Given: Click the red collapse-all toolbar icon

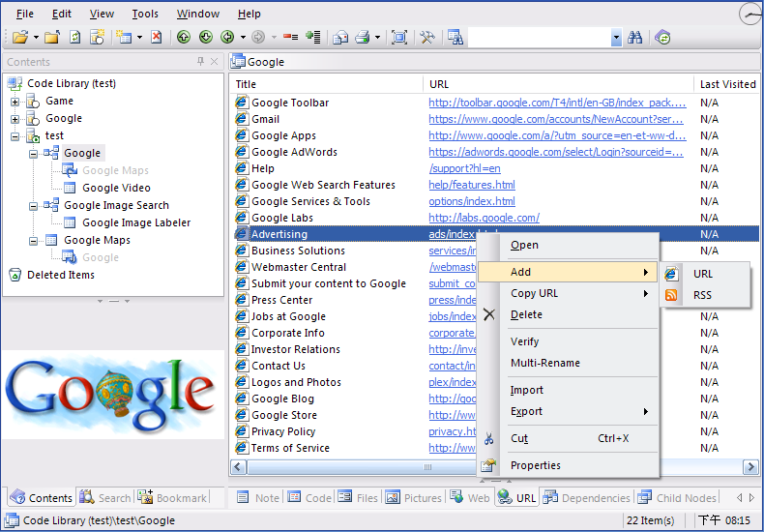Looking at the screenshot, I should pos(290,37).
